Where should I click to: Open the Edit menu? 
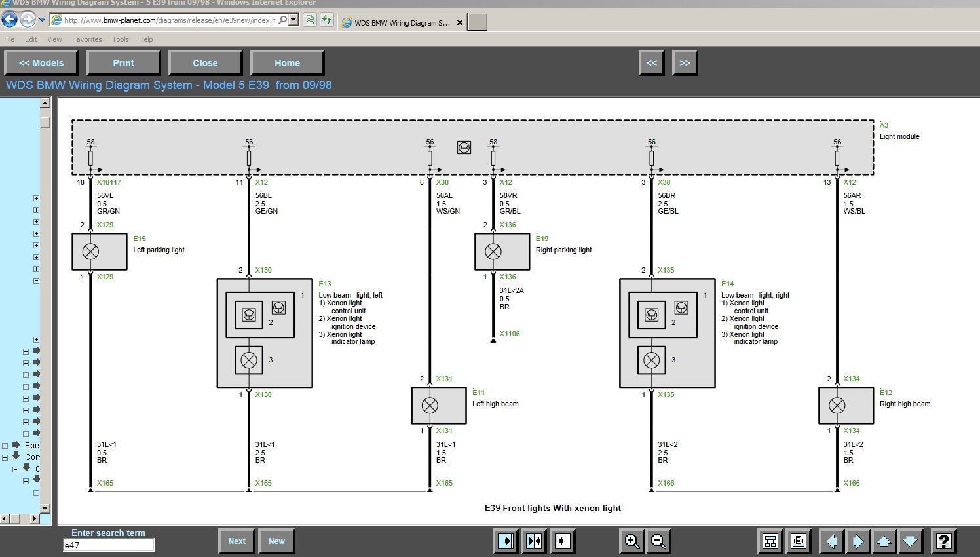(x=31, y=39)
